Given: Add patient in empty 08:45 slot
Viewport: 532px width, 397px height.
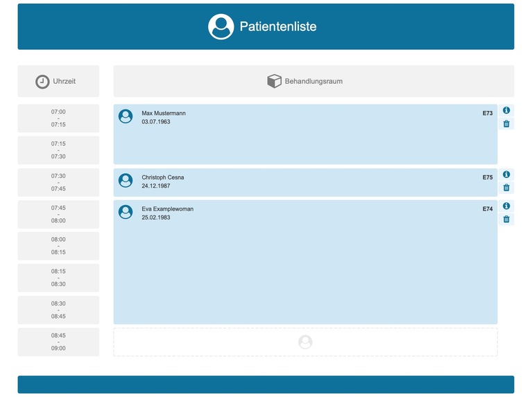Looking at the screenshot, I should point(305,342).
